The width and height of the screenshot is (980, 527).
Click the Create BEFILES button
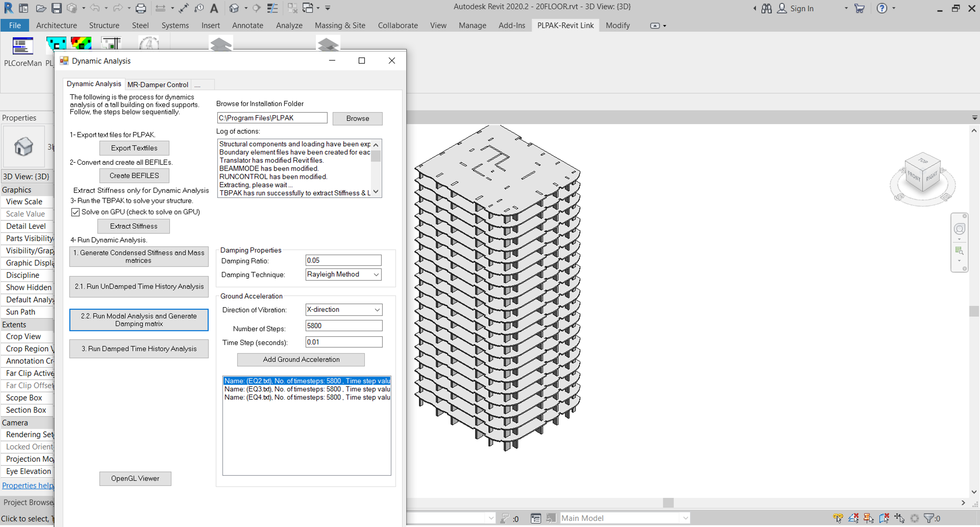tap(134, 176)
